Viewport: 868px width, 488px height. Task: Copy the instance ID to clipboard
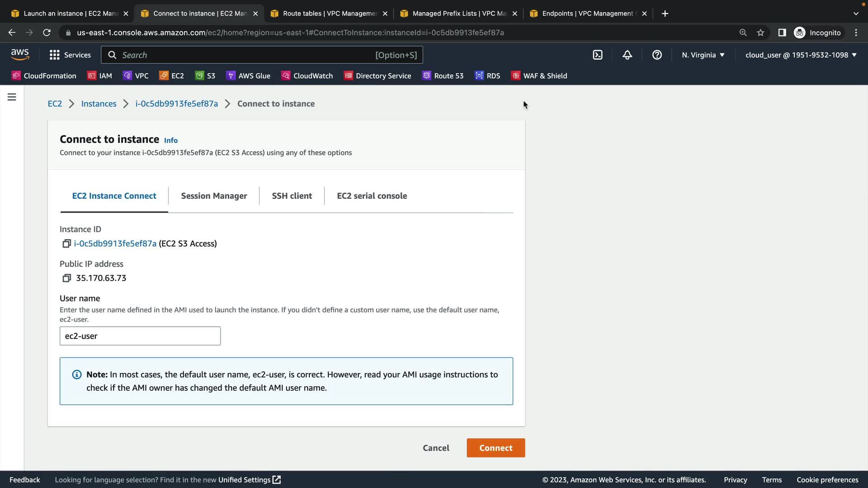tap(66, 244)
